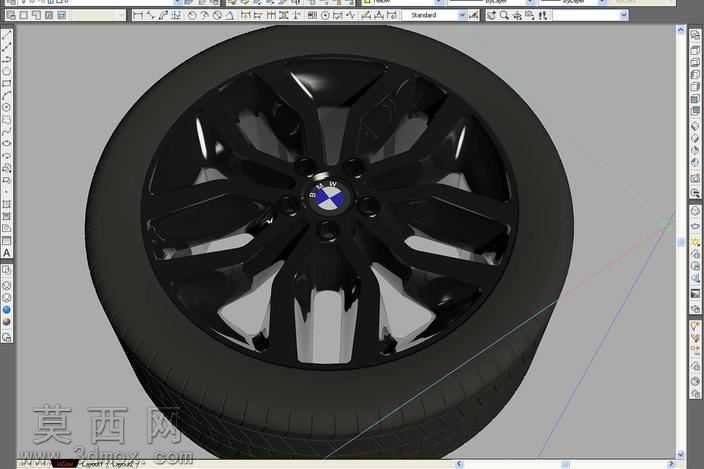Switch to the Layout1 tab

pos(93,464)
